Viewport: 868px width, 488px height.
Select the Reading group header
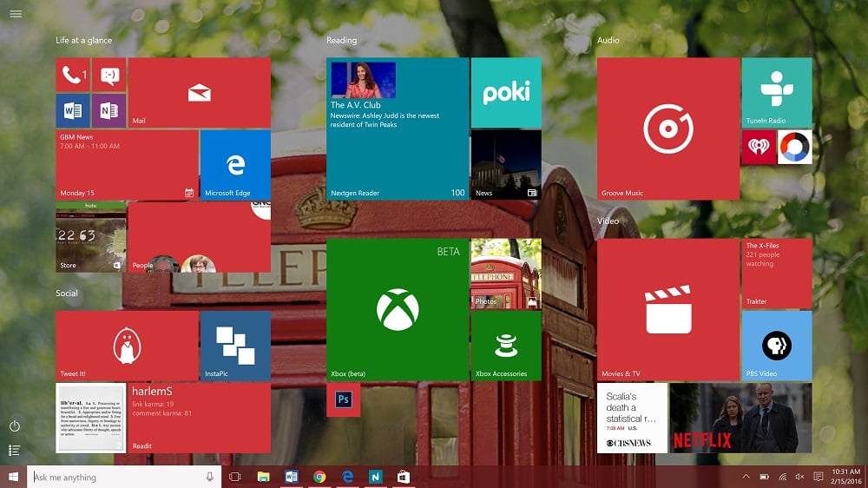pos(341,41)
